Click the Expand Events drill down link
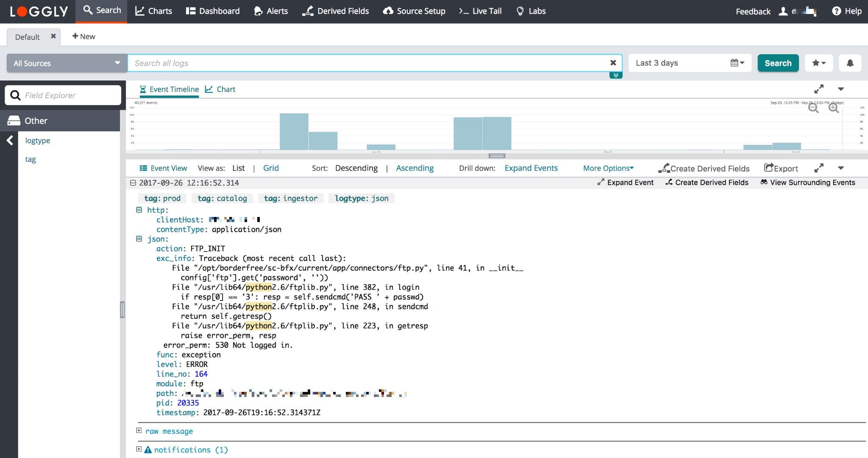The height and width of the screenshot is (458, 868). [531, 168]
